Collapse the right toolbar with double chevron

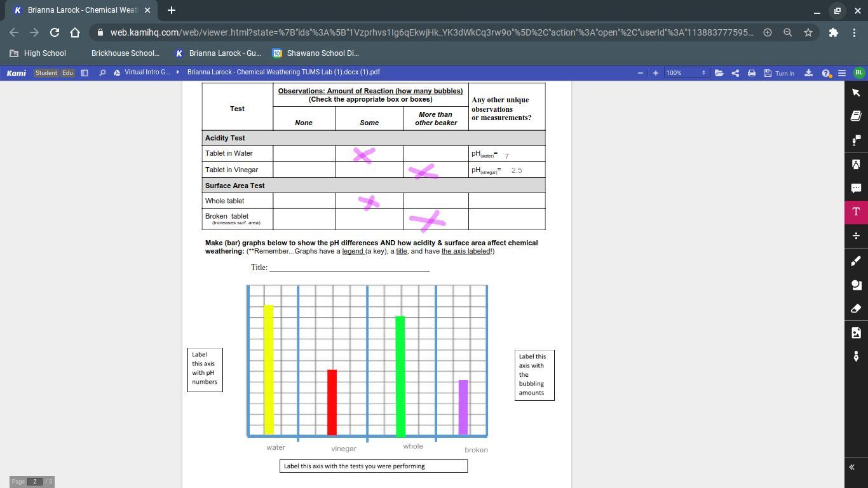pos(851,467)
